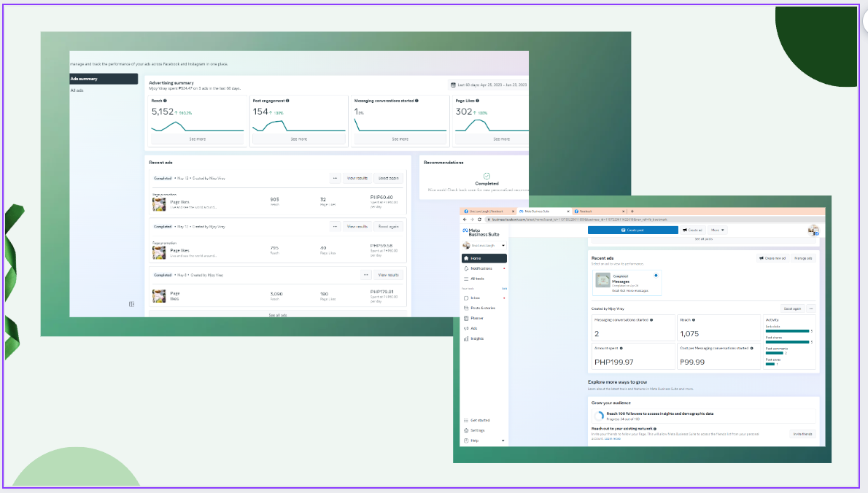This screenshot has height=493, width=868.
Task: View results for the PHP179.81 ad
Action: pyautogui.click(x=388, y=275)
